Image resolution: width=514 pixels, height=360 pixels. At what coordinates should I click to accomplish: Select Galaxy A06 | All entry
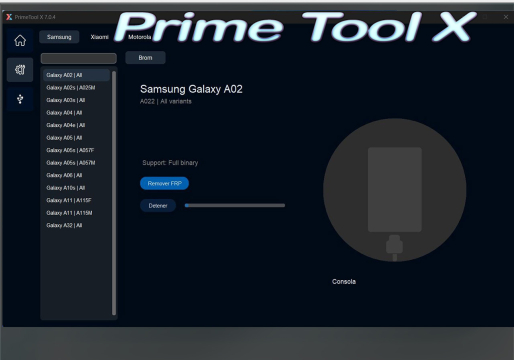click(76, 175)
